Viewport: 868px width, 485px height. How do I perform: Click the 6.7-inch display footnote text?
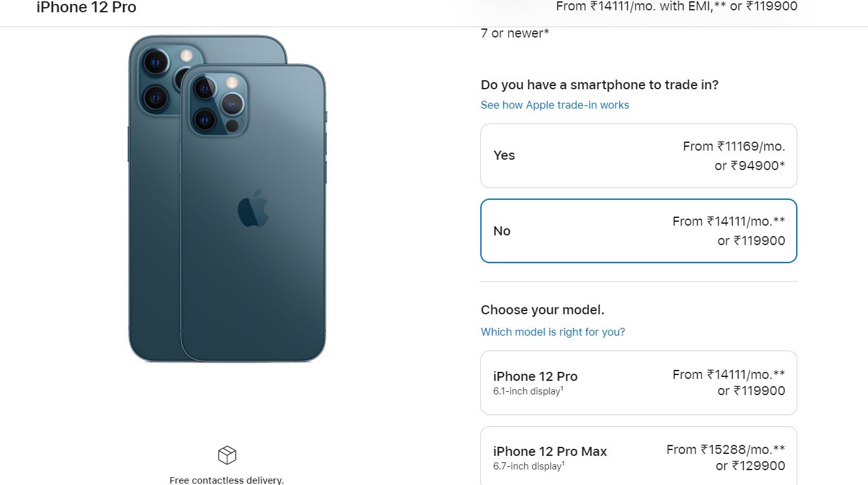529,466
